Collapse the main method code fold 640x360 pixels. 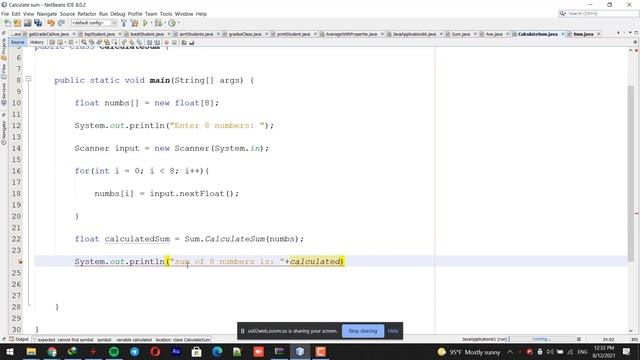[x=29, y=78]
